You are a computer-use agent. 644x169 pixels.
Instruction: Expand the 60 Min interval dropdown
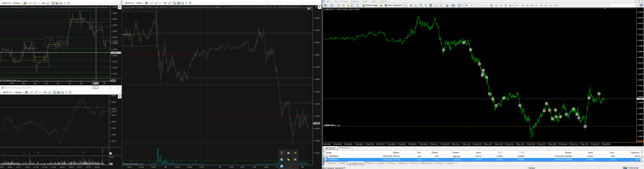coord(21,3)
